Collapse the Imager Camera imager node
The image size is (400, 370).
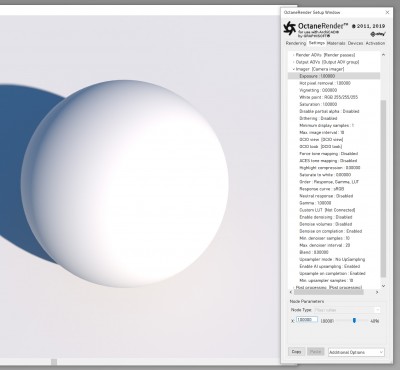coord(293,69)
